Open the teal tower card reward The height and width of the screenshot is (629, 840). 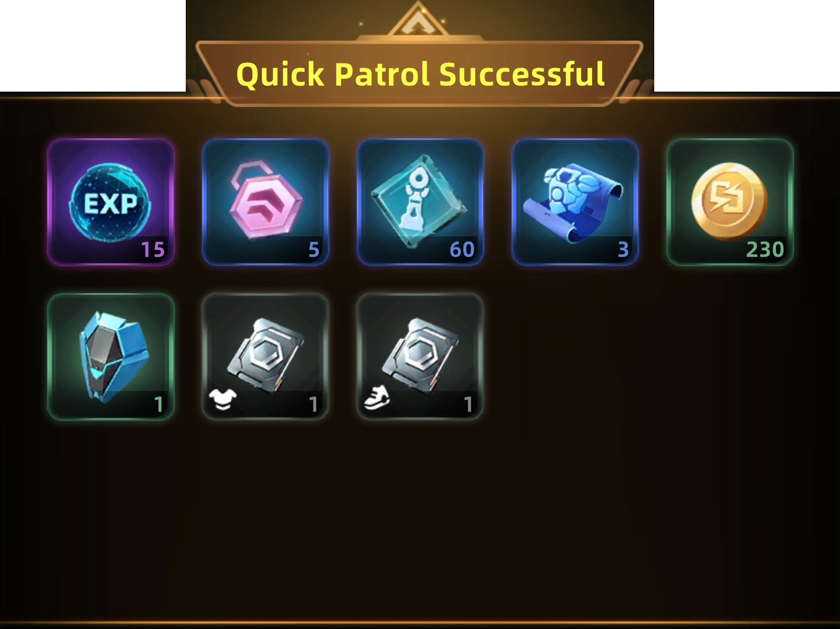point(420,202)
